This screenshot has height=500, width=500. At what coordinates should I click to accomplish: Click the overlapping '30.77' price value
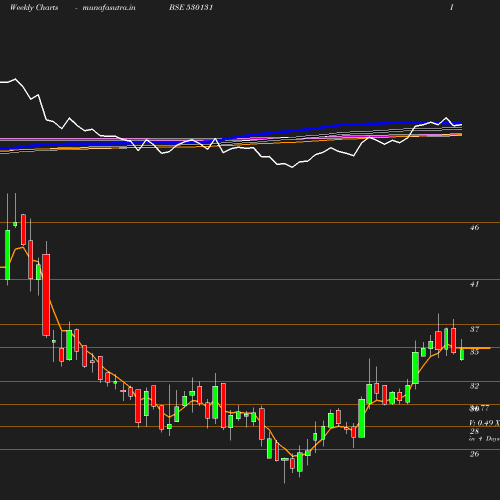tap(479, 408)
